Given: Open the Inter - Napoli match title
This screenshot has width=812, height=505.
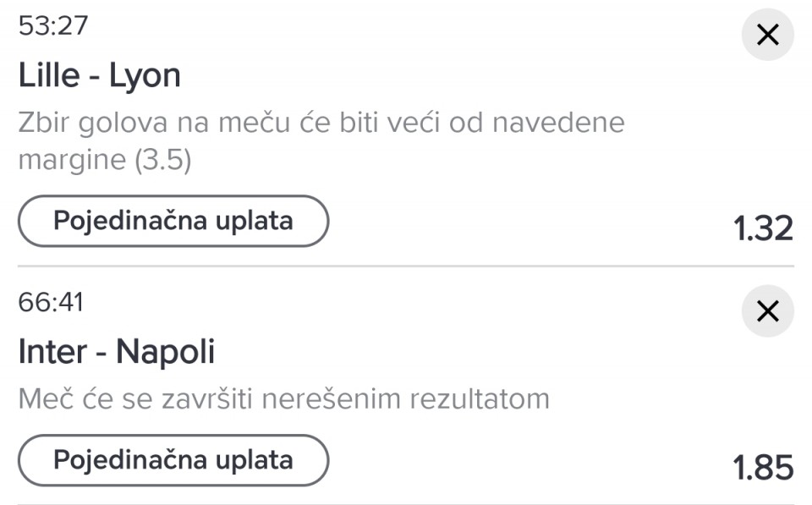Looking at the screenshot, I should 117,352.
